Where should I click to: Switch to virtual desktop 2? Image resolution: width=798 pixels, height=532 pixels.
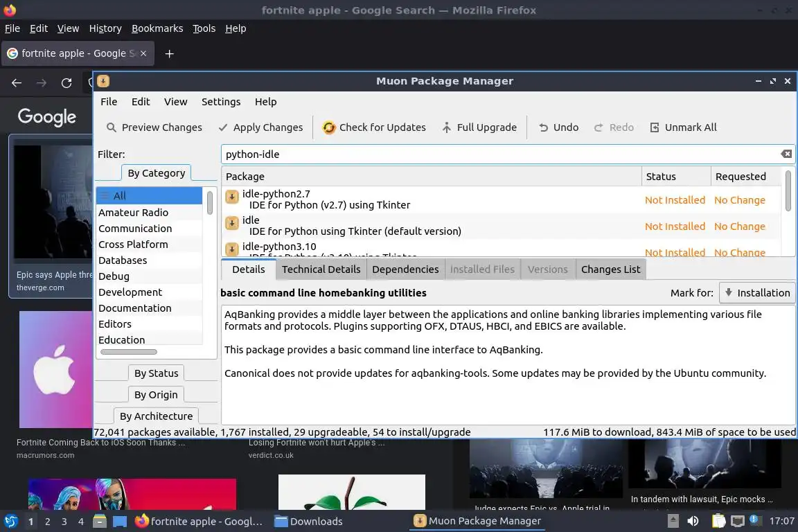coord(48,522)
